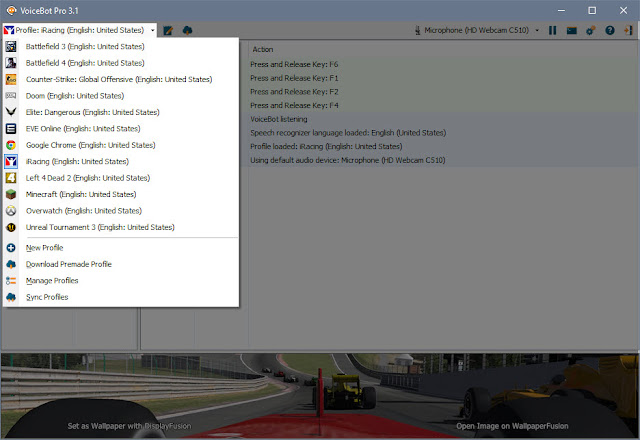This screenshot has width=640, height=440.
Task: Select Profile loaded: iRacing log row
Action: 443,146
